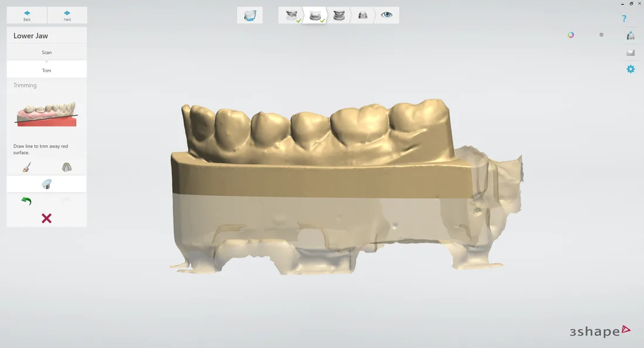The height and width of the screenshot is (348, 644).
Task: Open the scanner icon at top toolbar
Action: pos(250,15)
